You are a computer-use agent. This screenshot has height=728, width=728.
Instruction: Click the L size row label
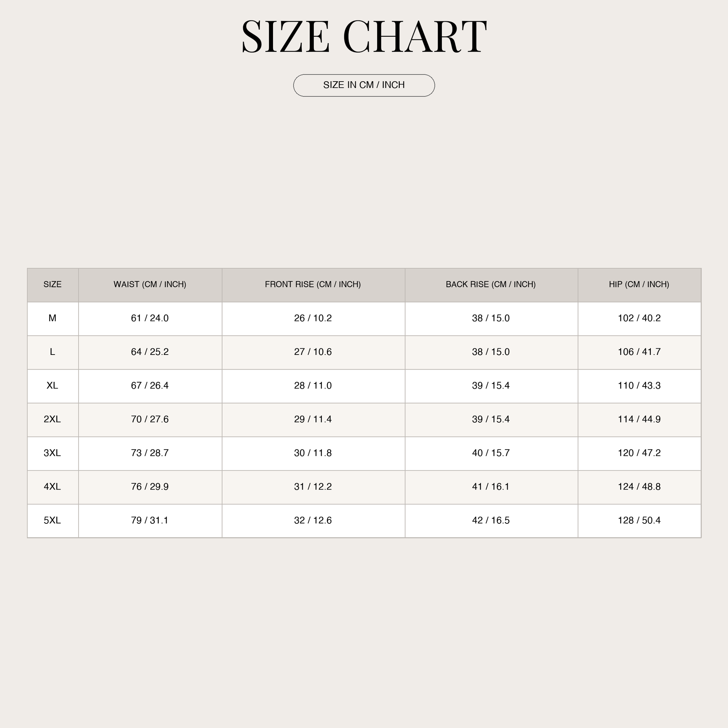53,352
